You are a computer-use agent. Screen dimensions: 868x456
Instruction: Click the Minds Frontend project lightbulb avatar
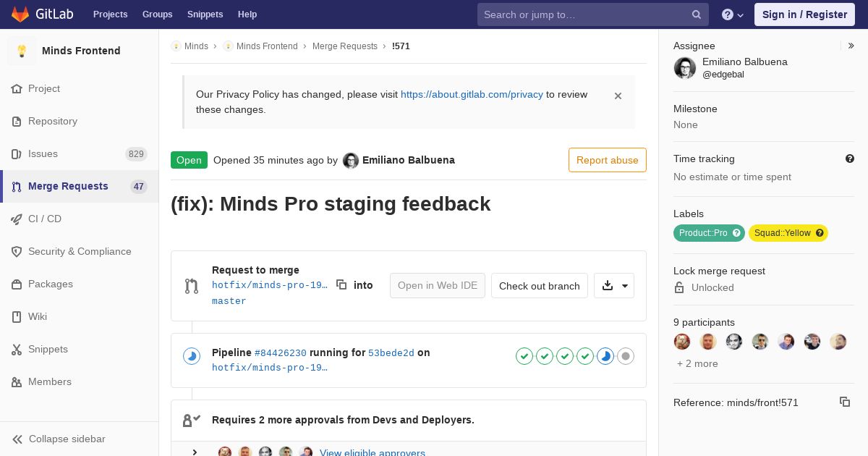pos(22,51)
